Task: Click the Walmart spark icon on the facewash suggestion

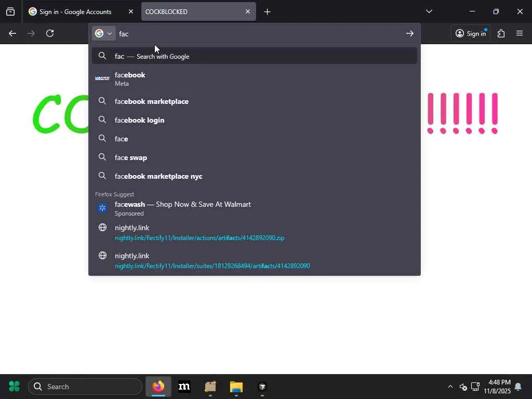Action: tap(102, 207)
